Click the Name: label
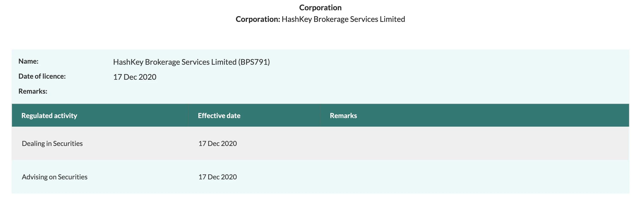Image resolution: width=644 pixels, height=198 pixels. [x=28, y=61]
